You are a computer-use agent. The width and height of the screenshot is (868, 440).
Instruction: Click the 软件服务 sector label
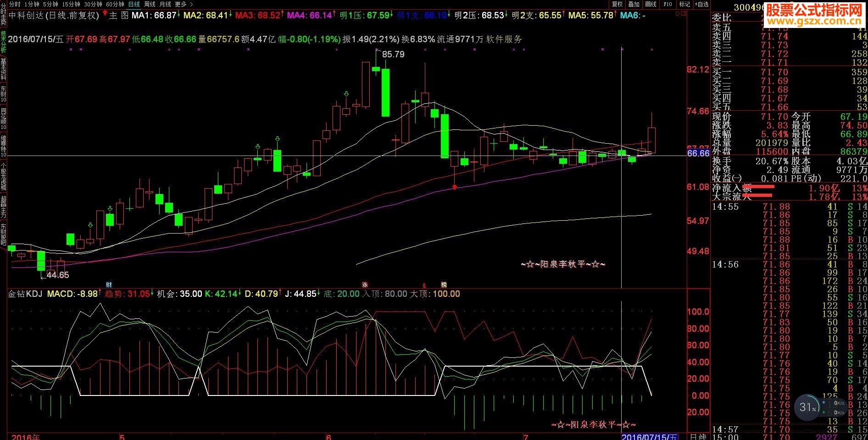click(504, 39)
